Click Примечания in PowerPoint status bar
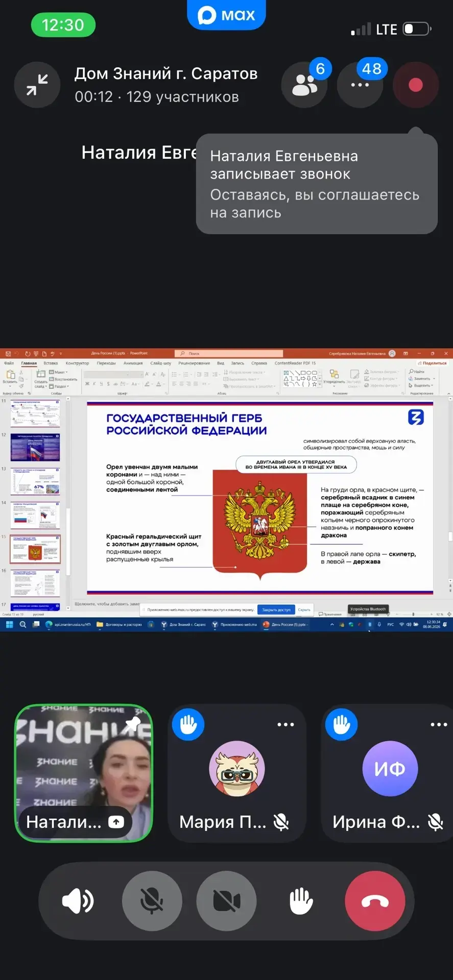Screen dimensions: 453x980 tap(330, 614)
